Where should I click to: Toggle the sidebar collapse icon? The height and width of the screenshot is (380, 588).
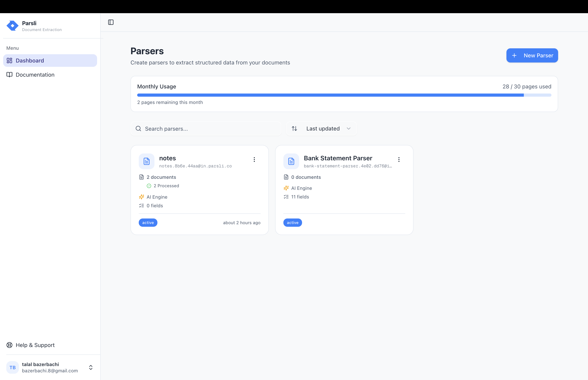(x=111, y=22)
